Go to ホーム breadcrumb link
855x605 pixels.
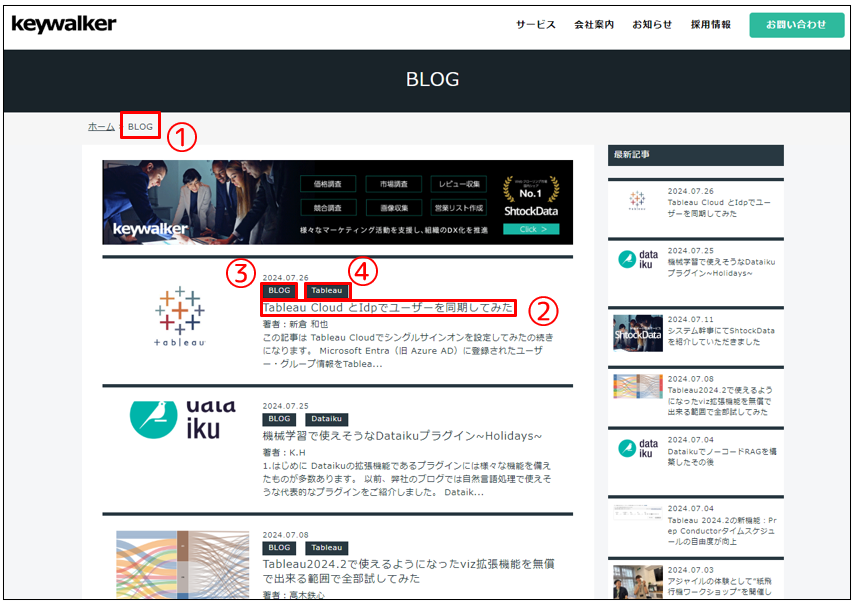[x=101, y=126]
